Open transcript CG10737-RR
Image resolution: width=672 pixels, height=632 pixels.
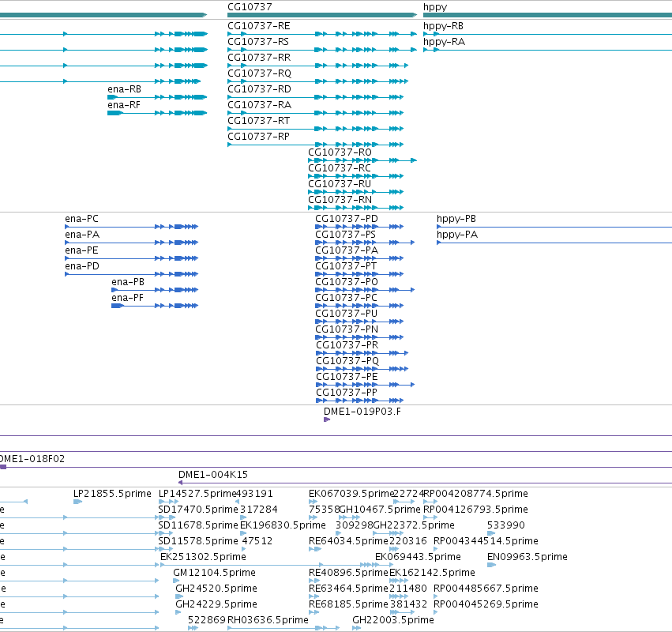[259, 58]
